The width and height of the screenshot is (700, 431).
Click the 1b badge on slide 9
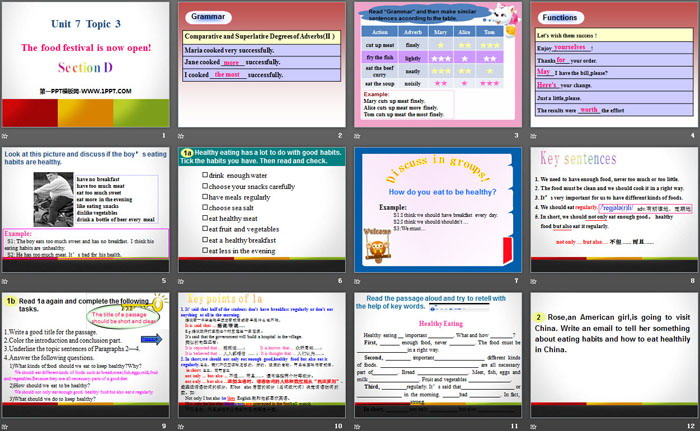coord(12,300)
